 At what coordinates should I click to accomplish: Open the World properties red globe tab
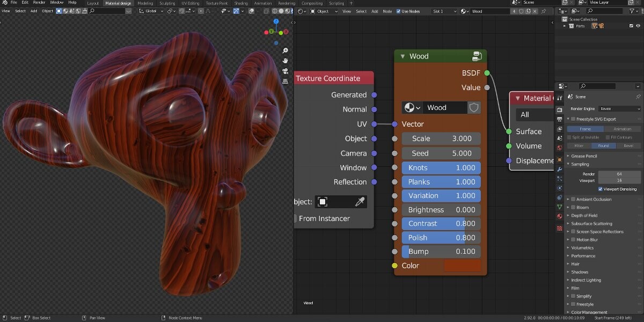pyautogui.click(x=560, y=148)
